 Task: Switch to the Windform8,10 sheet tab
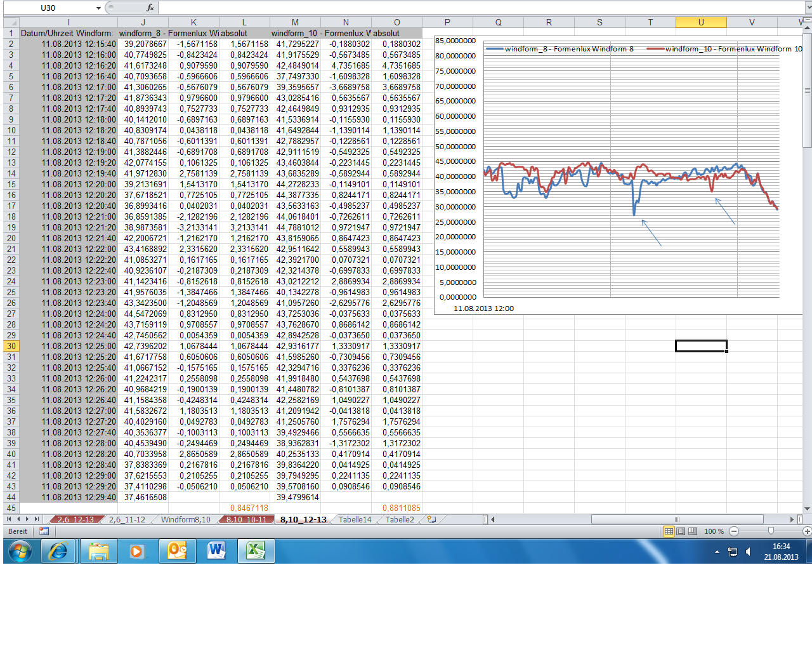(185, 519)
